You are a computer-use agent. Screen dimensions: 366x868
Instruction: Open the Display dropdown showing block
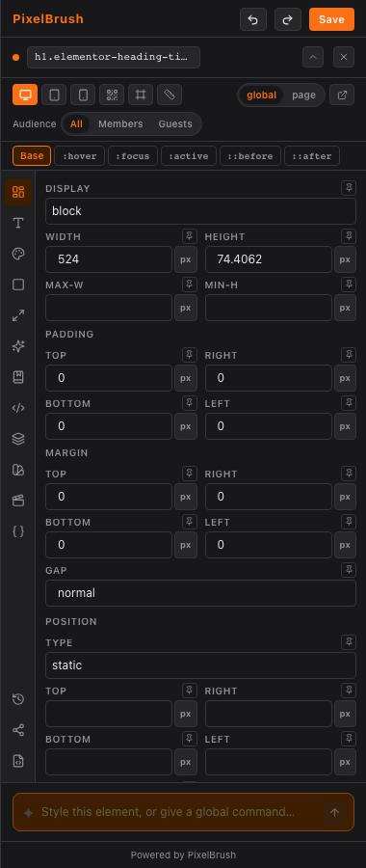(200, 211)
